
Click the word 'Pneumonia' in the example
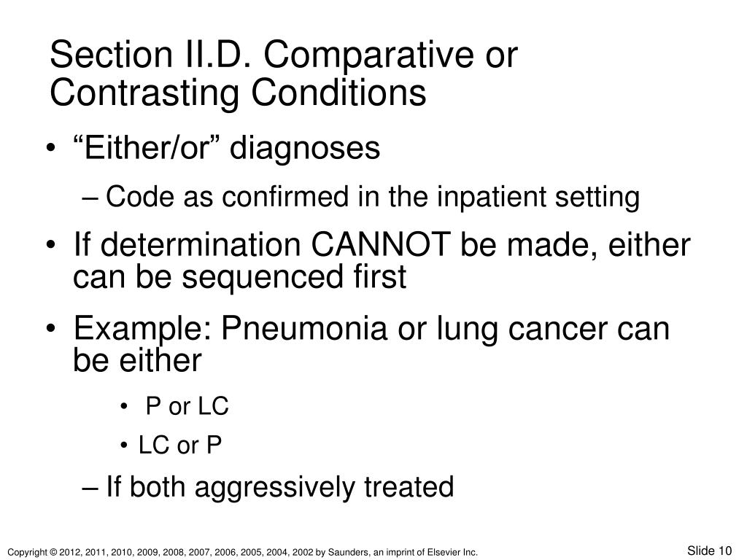(x=304, y=328)
